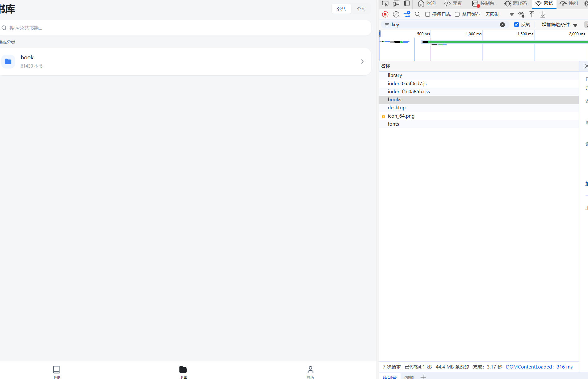Image resolution: width=588 pixels, height=379 pixels.
Task: Open the book category chevron arrow
Action: (362, 61)
